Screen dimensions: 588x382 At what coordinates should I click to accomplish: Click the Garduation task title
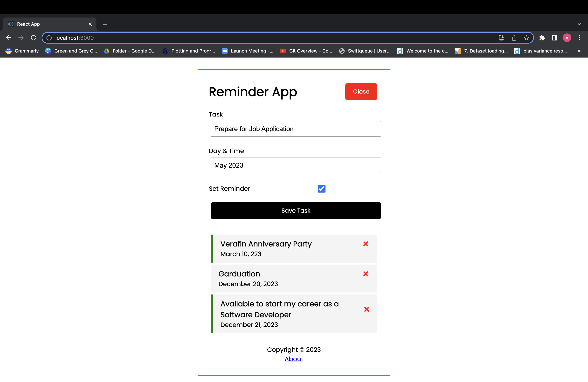239,274
